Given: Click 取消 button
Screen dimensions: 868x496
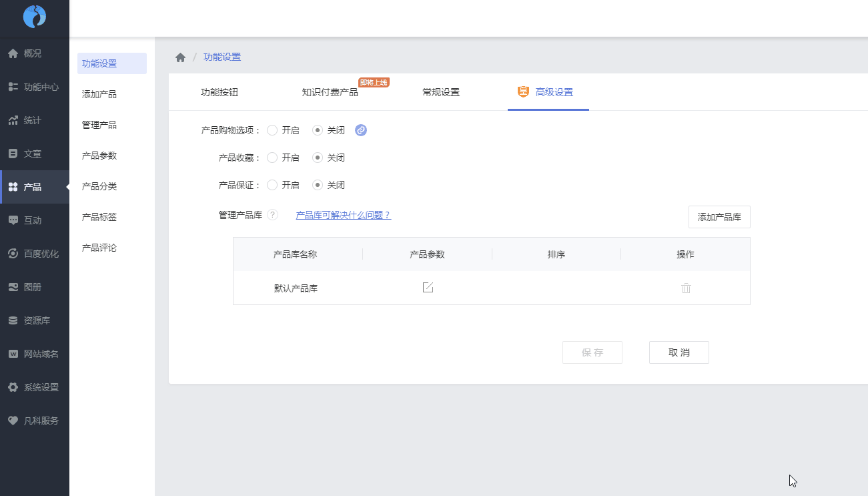Looking at the screenshot, I should point(679,352).
